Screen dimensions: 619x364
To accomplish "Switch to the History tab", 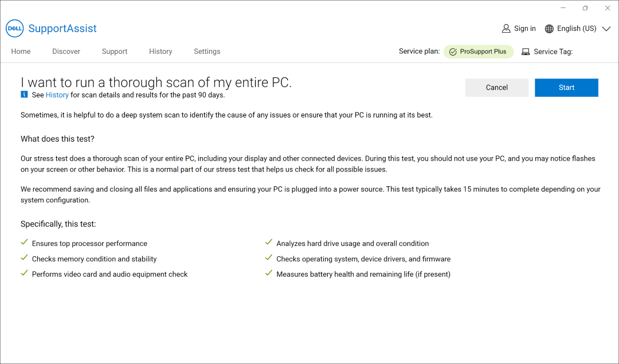I will pyautogui.click(x=160, y=51).
